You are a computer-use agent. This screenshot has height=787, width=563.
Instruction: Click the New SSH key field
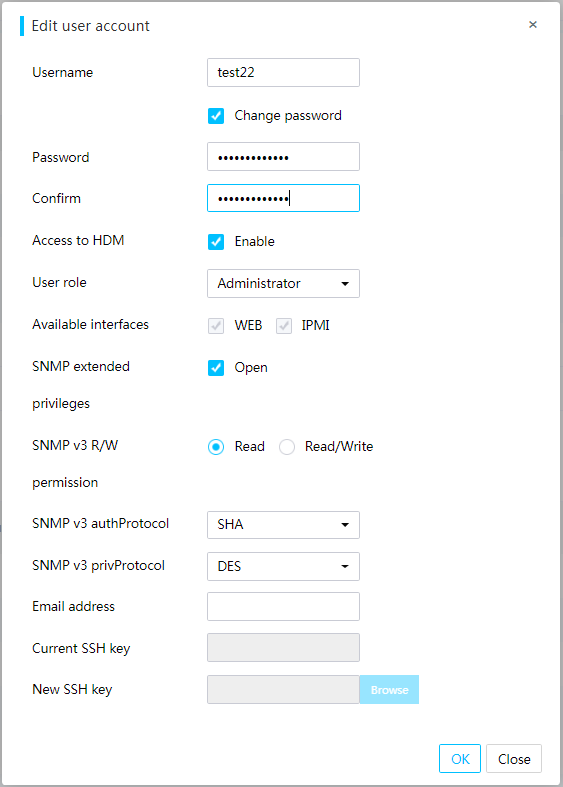[x=283, y=689]
